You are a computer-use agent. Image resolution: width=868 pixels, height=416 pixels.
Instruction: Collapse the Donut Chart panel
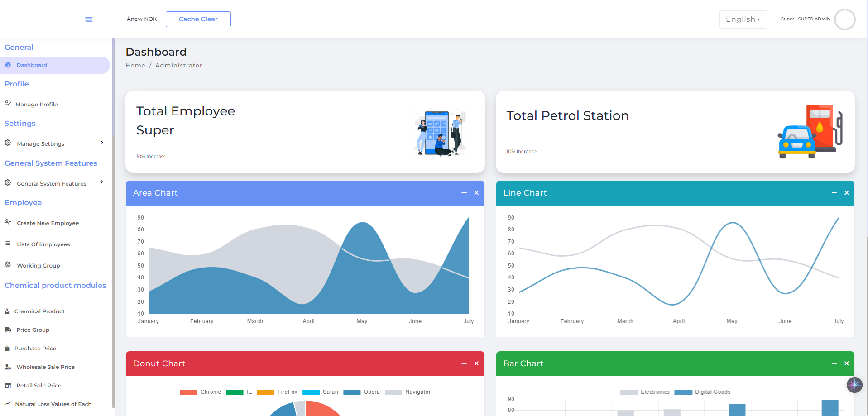pyautogui.click(x=464, y=363)
